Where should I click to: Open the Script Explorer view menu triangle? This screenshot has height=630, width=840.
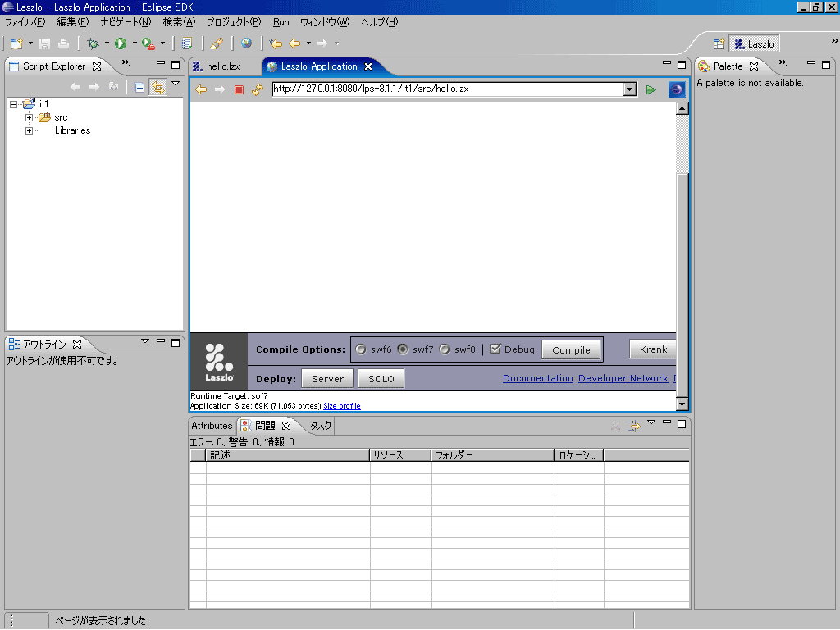point(176,84)
